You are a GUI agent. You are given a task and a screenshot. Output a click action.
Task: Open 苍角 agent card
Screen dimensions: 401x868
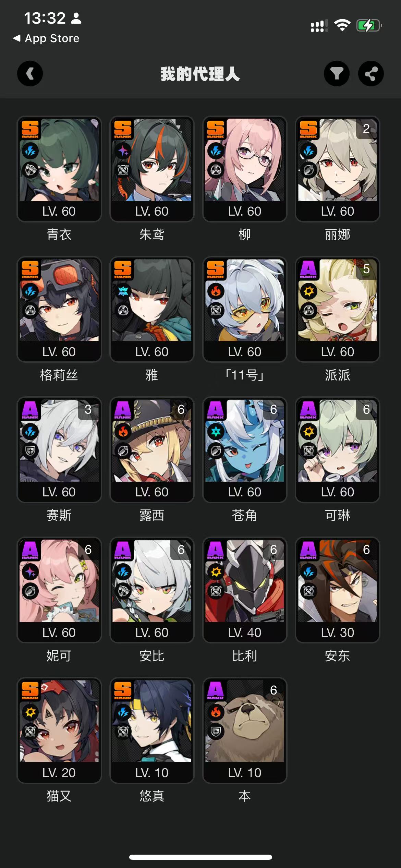245,450
